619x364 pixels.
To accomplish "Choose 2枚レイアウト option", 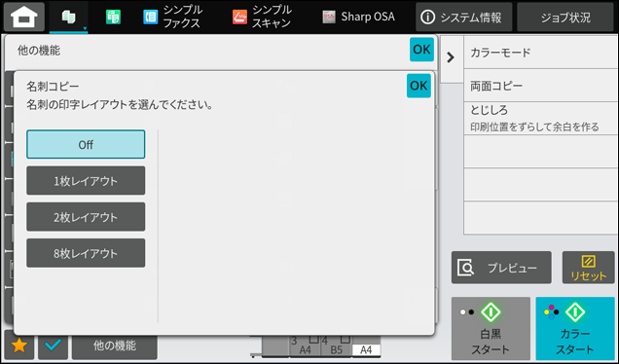I will click(86, 217).
